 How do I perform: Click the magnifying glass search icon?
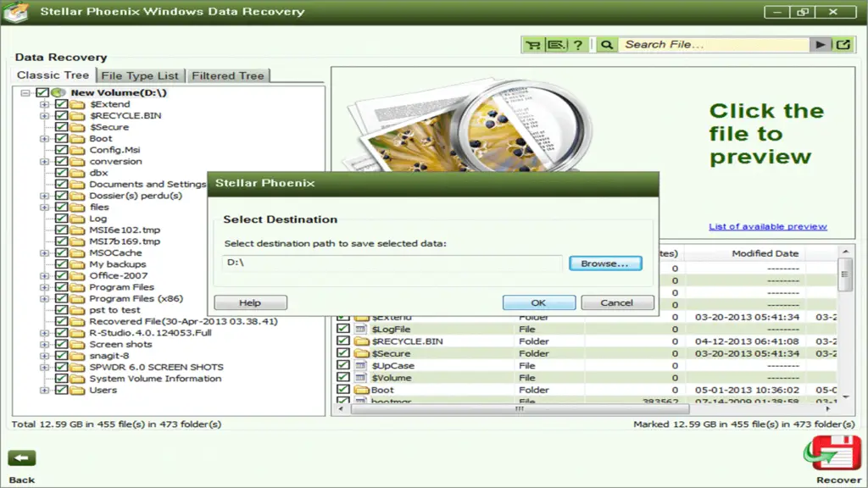click(x=607, y=45)
